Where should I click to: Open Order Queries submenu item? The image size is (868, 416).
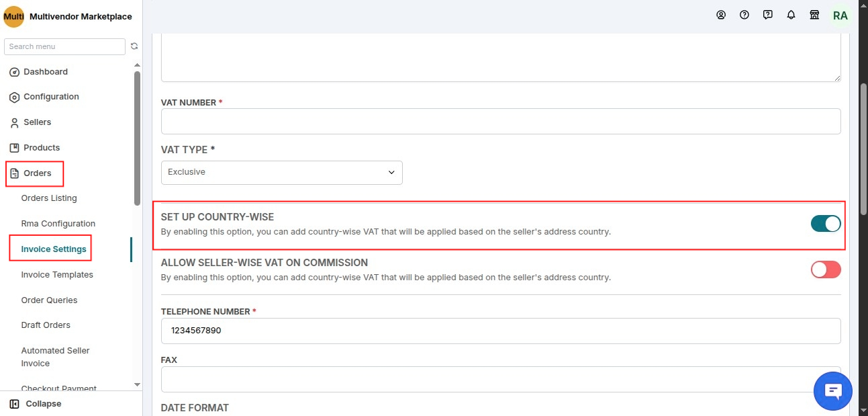coord(49,300)
